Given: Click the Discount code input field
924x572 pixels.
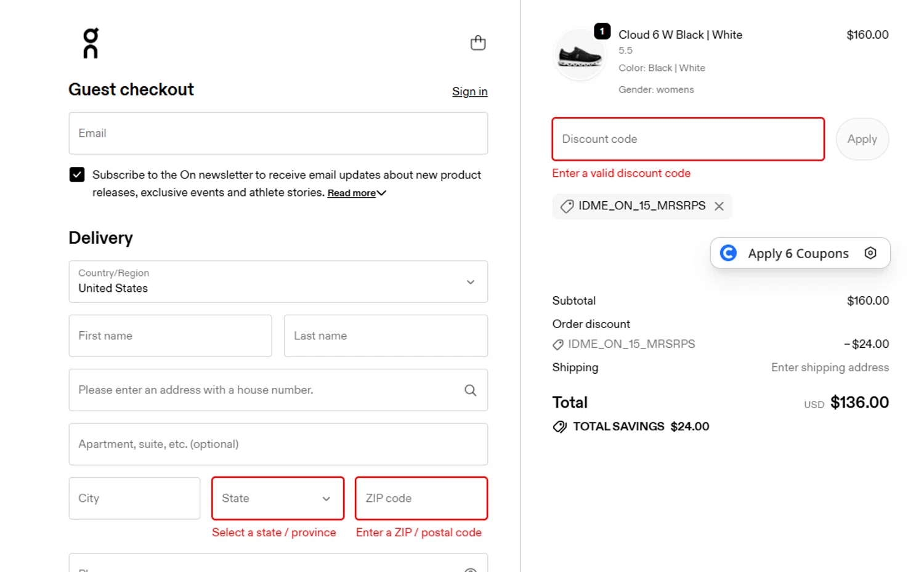Looking at the screenshot, I should 688,139.
